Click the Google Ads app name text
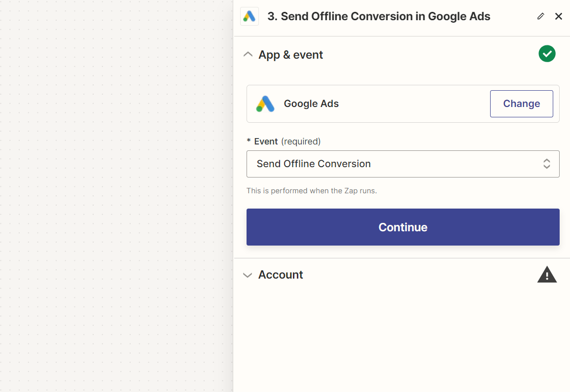The height and width of the screenshot is (392, 570). point(311,104)
